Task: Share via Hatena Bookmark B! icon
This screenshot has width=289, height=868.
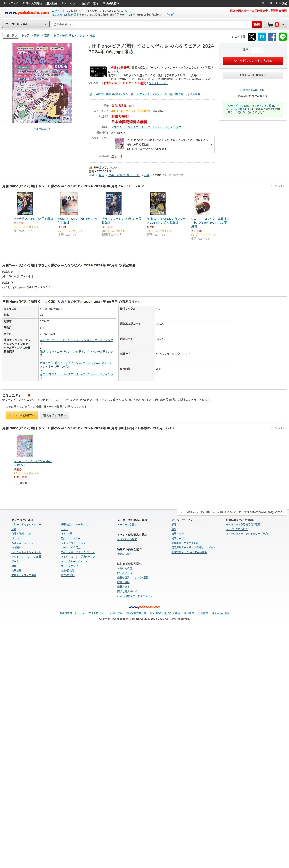Action: pos(262,37)
